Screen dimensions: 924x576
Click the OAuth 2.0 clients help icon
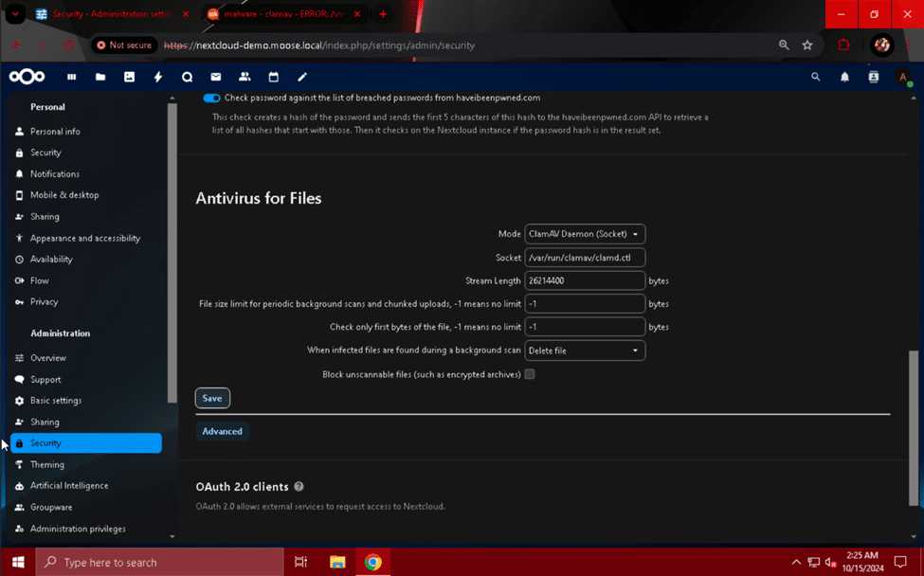[299, 487]
